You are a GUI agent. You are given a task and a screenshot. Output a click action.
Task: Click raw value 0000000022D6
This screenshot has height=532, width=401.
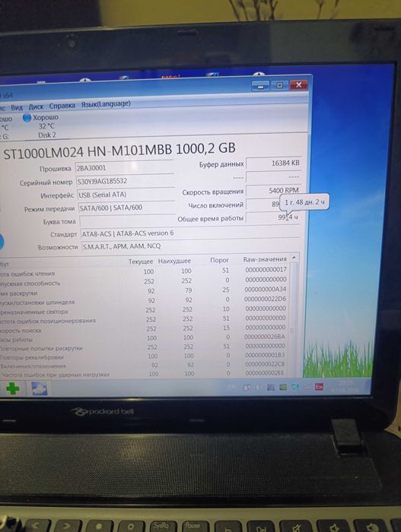click(265, 299)
